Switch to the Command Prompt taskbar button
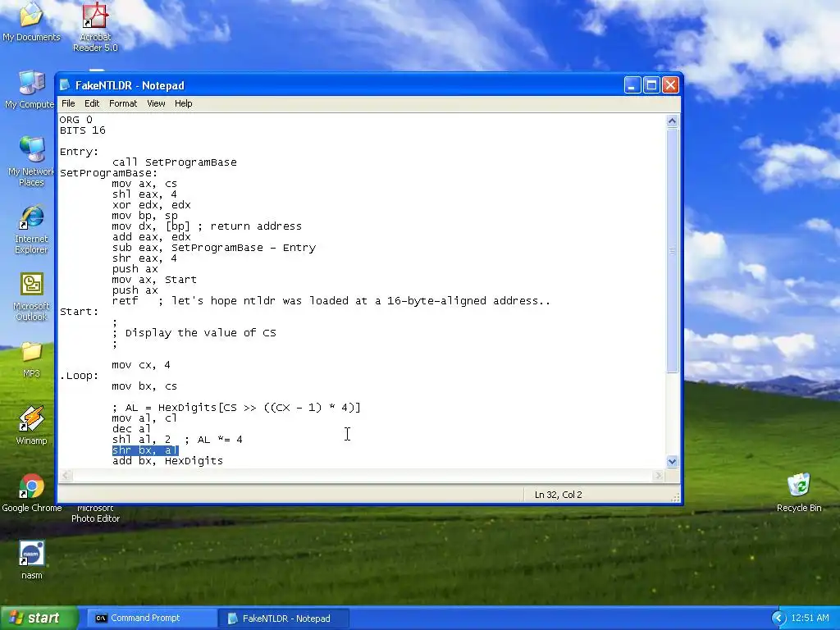The width and height of the screenshot is (840, 630). [151, 619]
